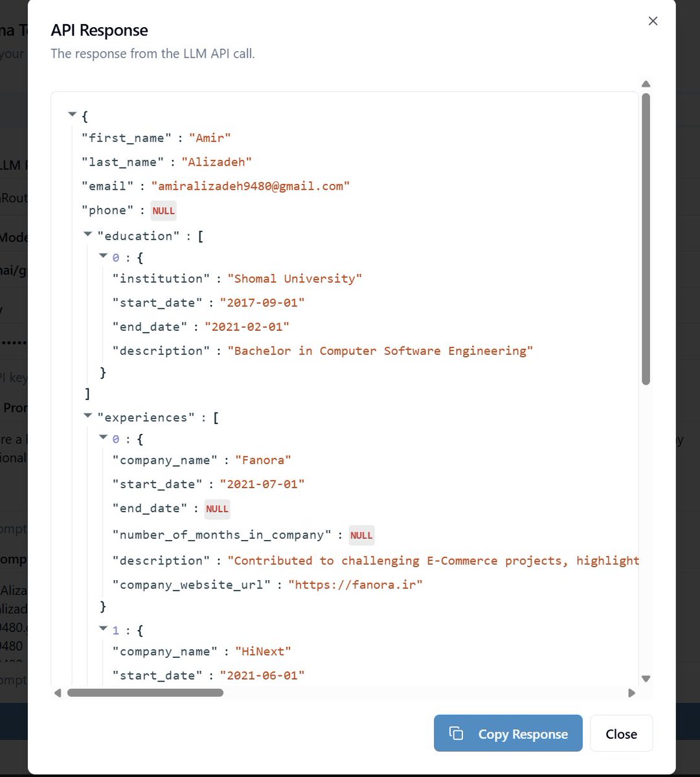Click the Copy Response button
700x777 pixels.
(508, 734)
